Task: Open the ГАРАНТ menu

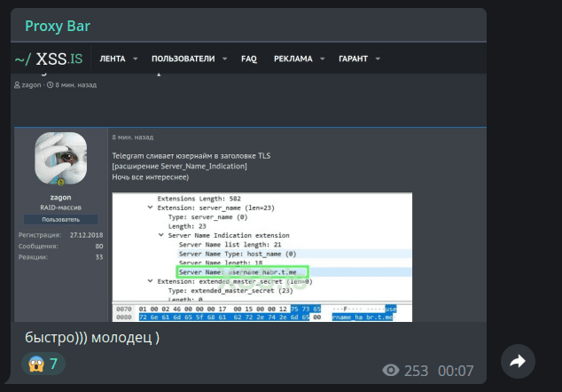Action: (x=353, y=59)
